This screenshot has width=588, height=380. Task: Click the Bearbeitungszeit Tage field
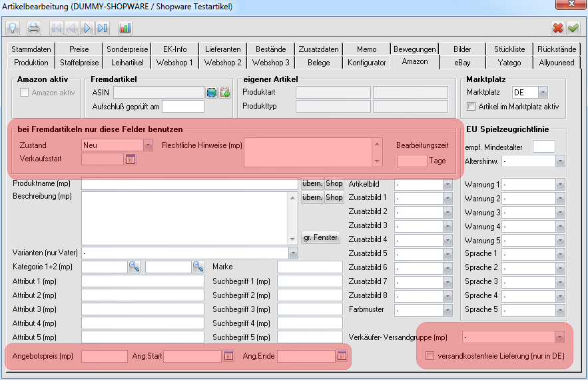pyautogui.click(x=412, y=161)
